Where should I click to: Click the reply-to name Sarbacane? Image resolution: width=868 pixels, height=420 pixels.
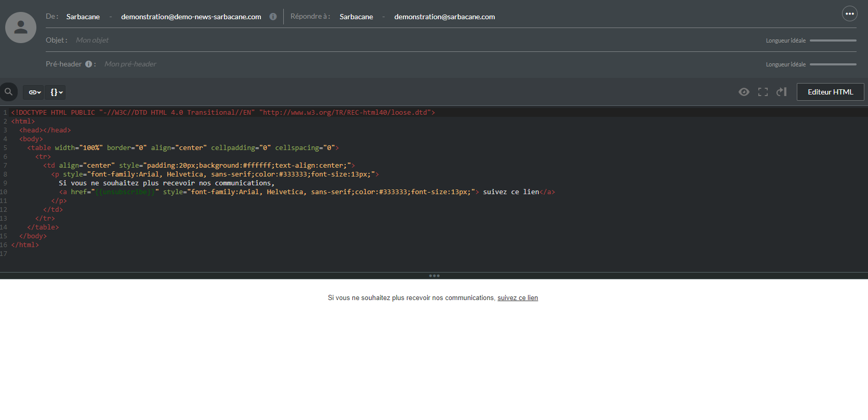point(357,17)
